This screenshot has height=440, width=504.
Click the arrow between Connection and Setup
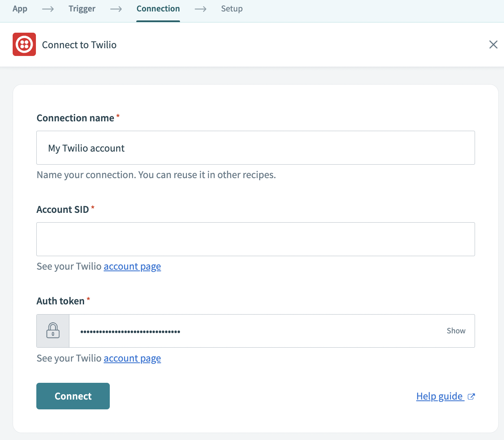(x=200, y=9)
